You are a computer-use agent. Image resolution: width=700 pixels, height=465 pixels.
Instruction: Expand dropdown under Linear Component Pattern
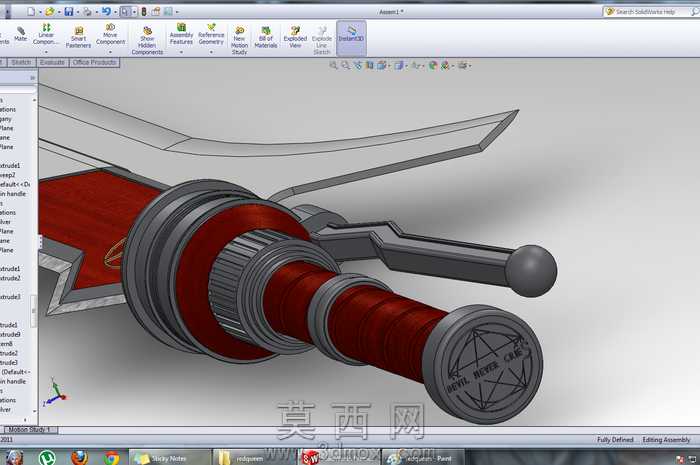(x=46, y=52)
